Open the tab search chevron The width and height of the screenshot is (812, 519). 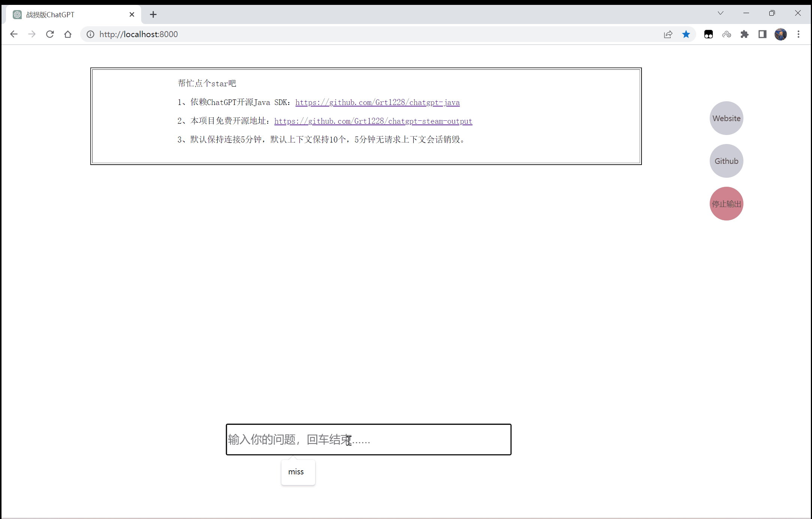[x=720, y=13]
